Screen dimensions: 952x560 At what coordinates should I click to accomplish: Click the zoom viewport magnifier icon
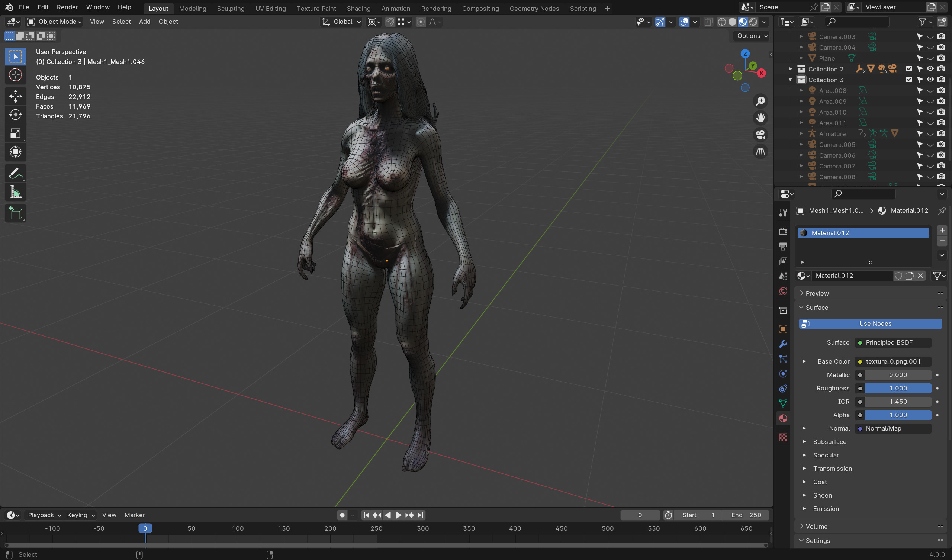pyautogui.click(x=760, y=101)
